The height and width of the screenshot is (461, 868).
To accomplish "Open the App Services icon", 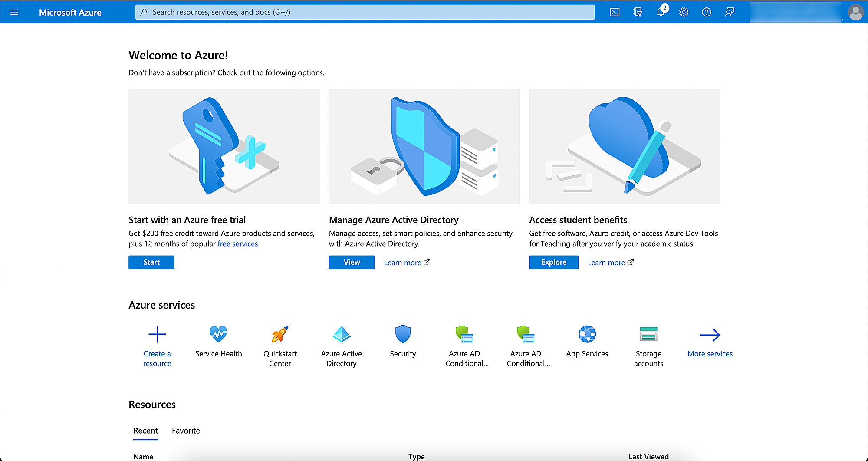I will point(587,334).
